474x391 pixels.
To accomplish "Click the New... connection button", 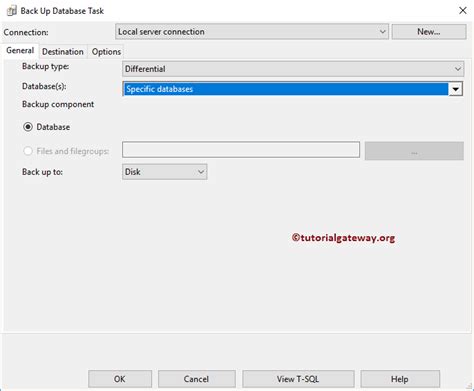I will click(x=429, y=32).
